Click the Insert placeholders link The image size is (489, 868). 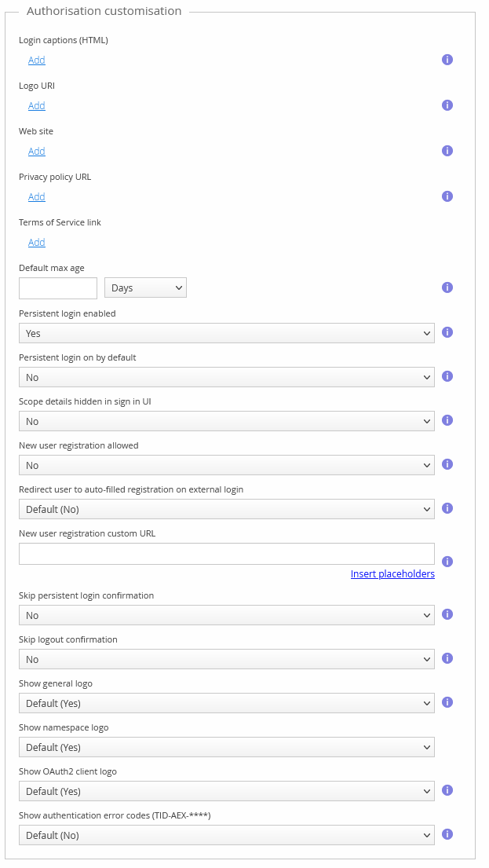pyautogui.click(x=392, y=574)
